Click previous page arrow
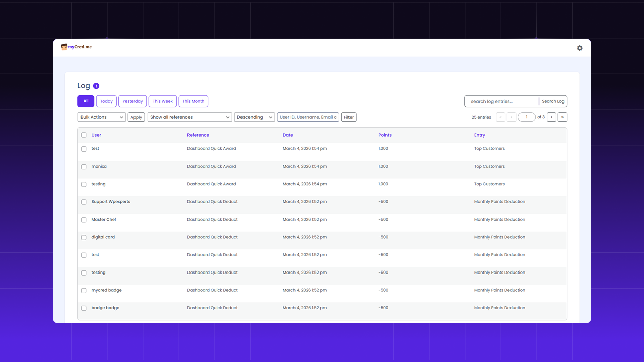This screenshot has width=644, height=362. (x=511, y=117)
